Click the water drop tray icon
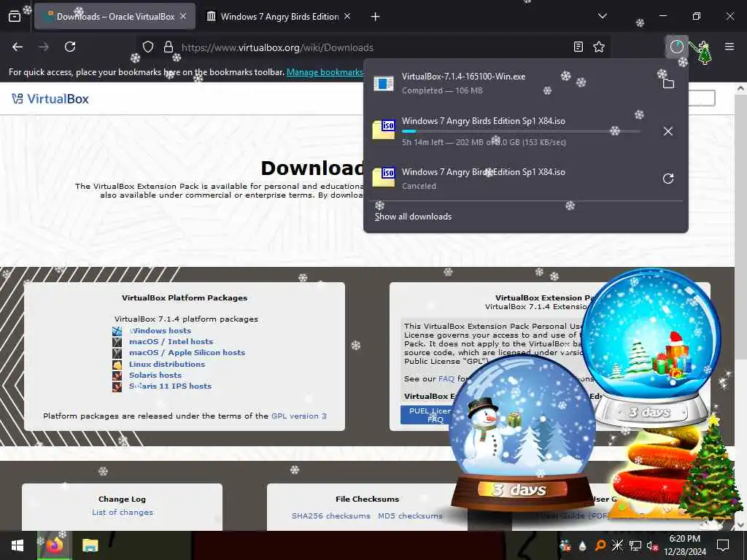 coord(583,545)
